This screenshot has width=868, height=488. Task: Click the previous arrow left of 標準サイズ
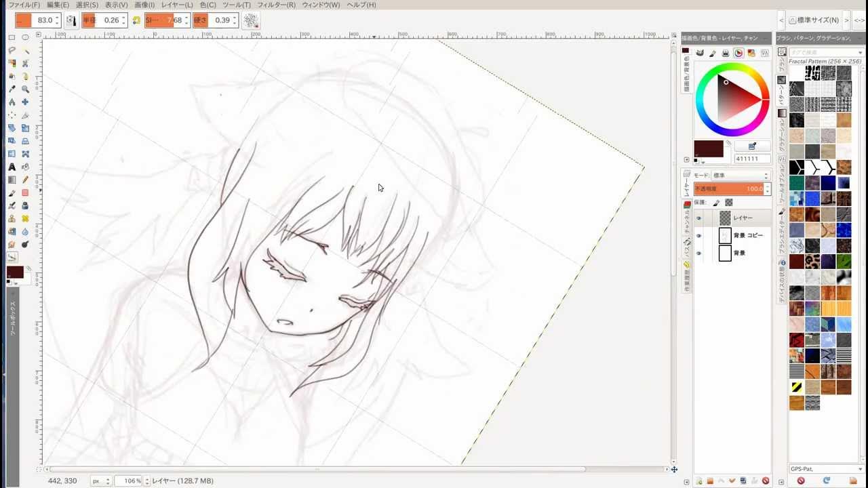click(781, 20)
